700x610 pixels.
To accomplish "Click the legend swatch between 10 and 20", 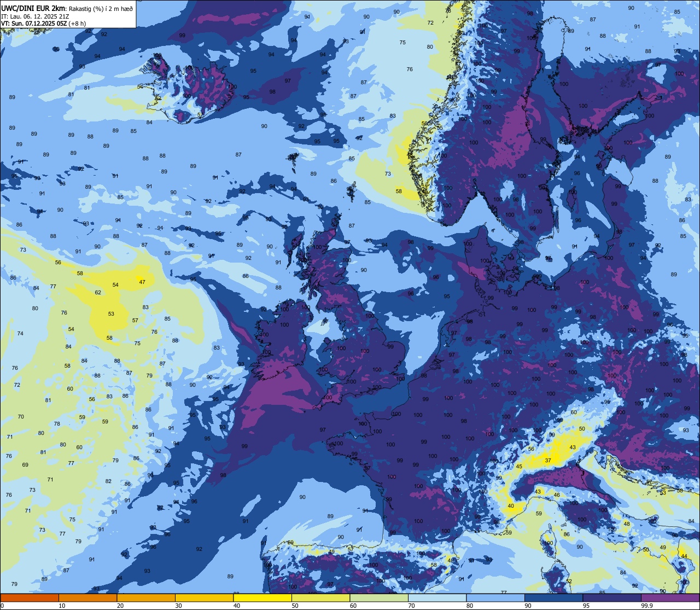I will click(87, 597).
